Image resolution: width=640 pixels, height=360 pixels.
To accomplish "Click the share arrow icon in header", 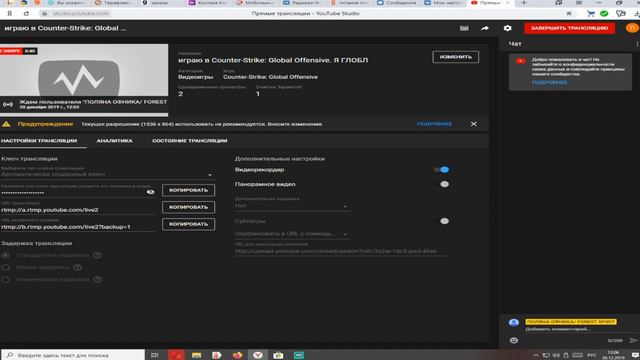I will [485, 28].
